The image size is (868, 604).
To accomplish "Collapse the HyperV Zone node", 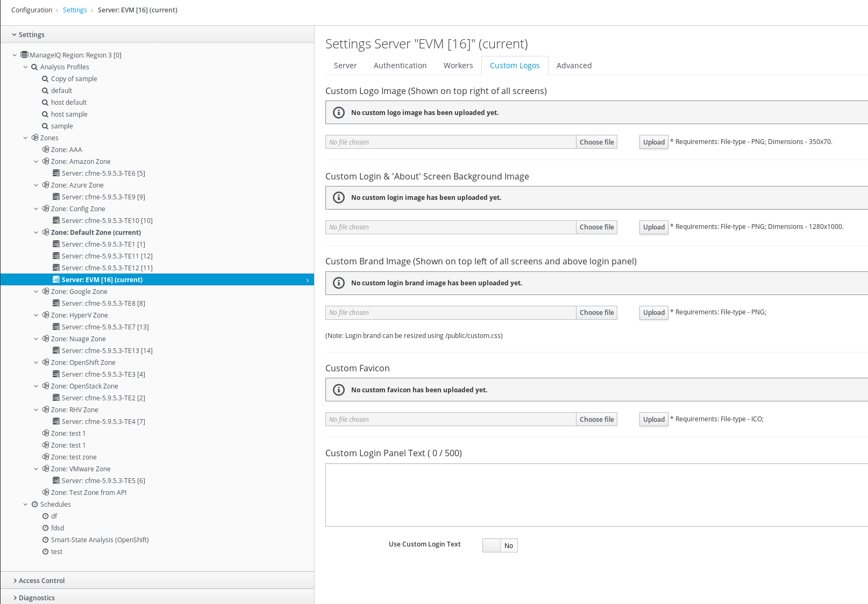I will click(36, 315).
